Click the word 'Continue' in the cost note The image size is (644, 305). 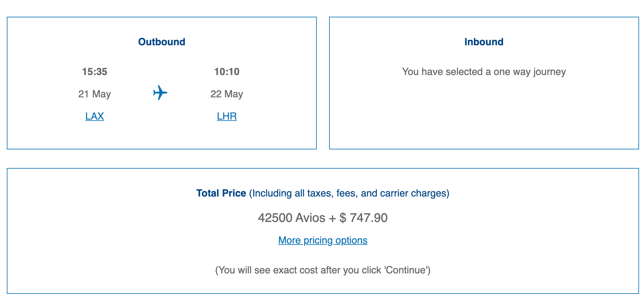[407, 270]
